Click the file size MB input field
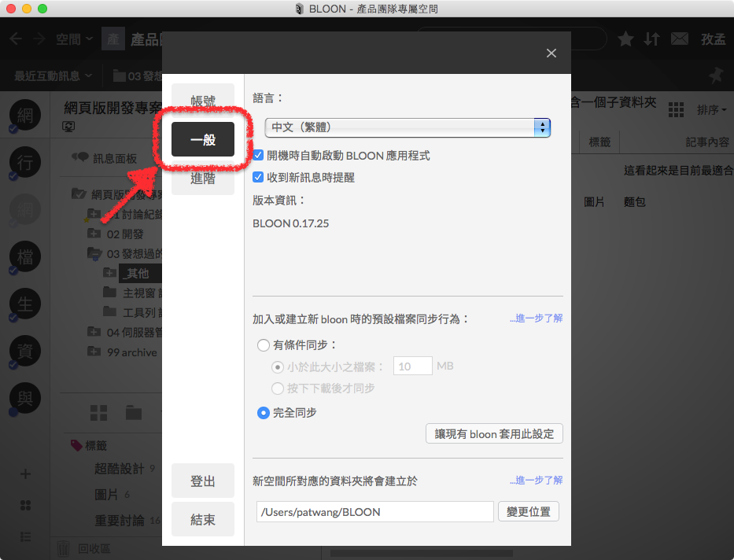Viewport: 734px width, 560px height. coord(412,366)
